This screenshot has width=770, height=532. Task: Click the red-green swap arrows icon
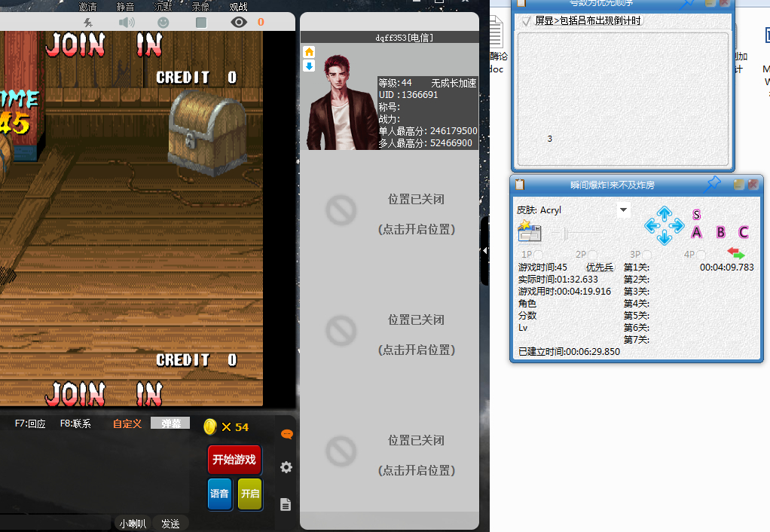point(735,253)
